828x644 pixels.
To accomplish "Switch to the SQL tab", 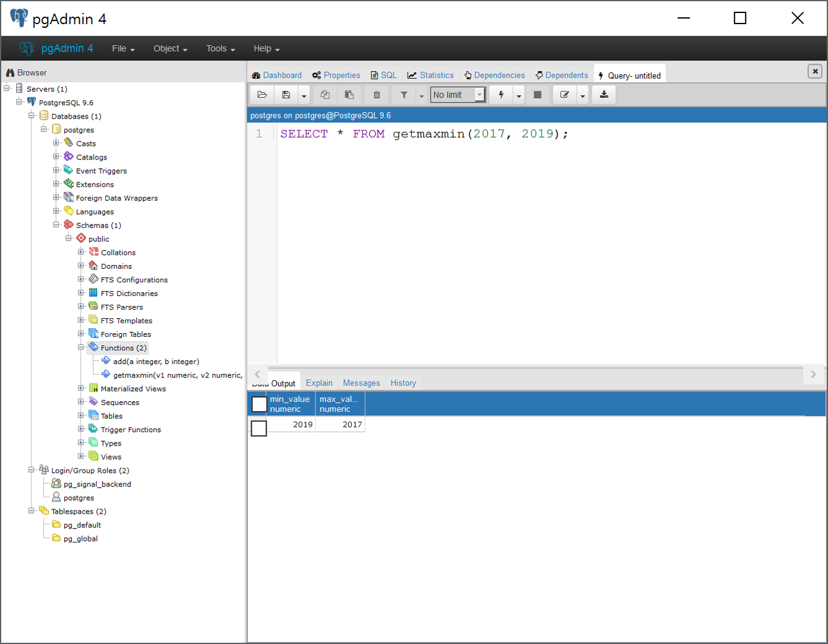I will [384, 75].
